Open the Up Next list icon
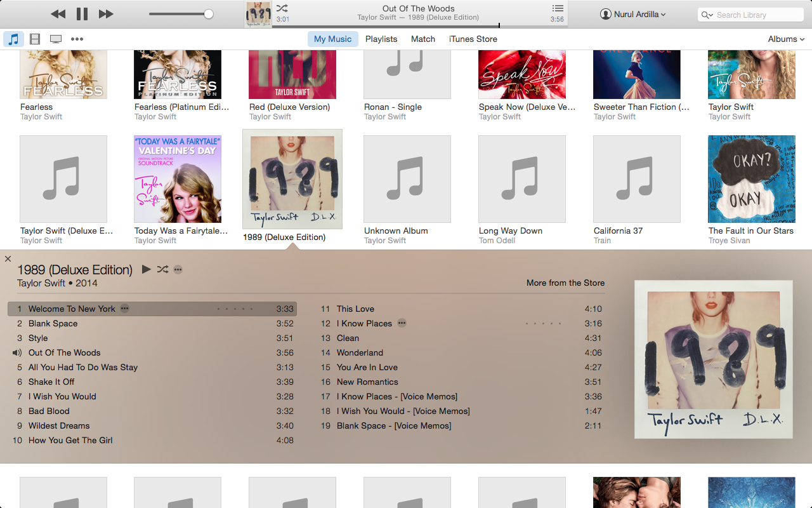Viewport: 812px width, 508px height. (x=558, y=8)
